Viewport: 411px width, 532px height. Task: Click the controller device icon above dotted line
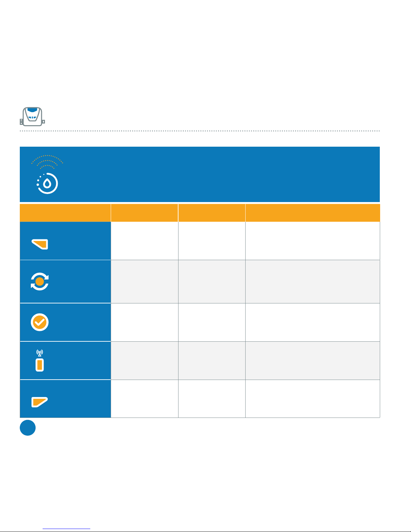point(32,116)
